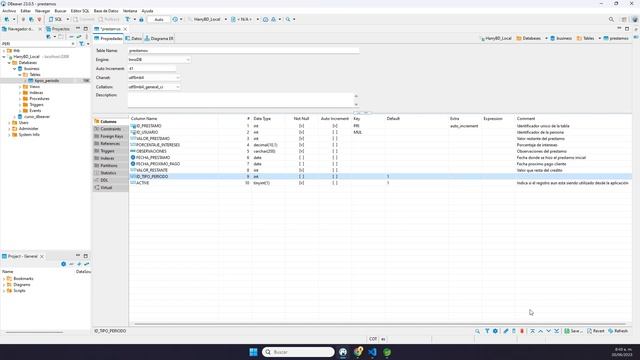Click the filter funnel icon in bottom toolbar
This screenshot has height=360, width=640.
coord(487,331)
